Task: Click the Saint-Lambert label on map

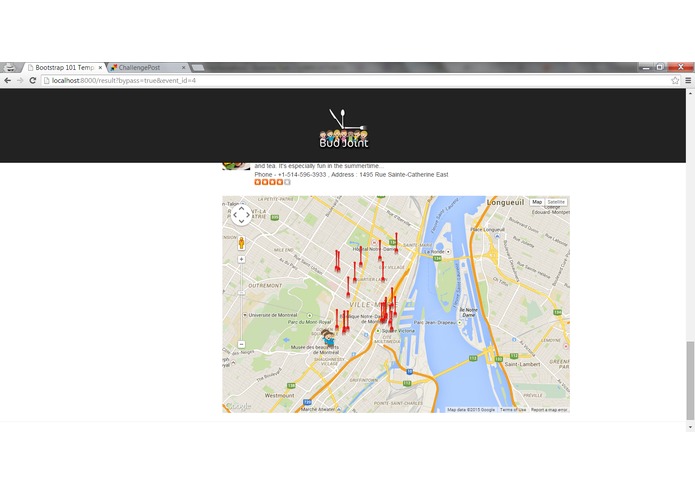Action: pos(522,364)
